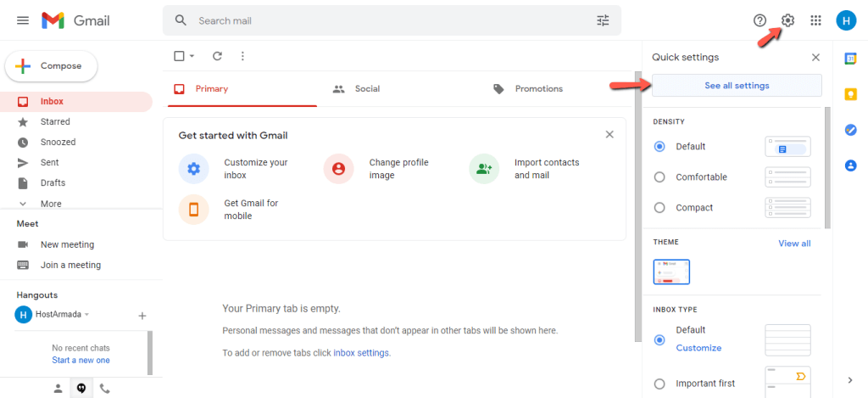Screen dimensions: 868x398
Task: Refresh the inbox
Action: 218,56
